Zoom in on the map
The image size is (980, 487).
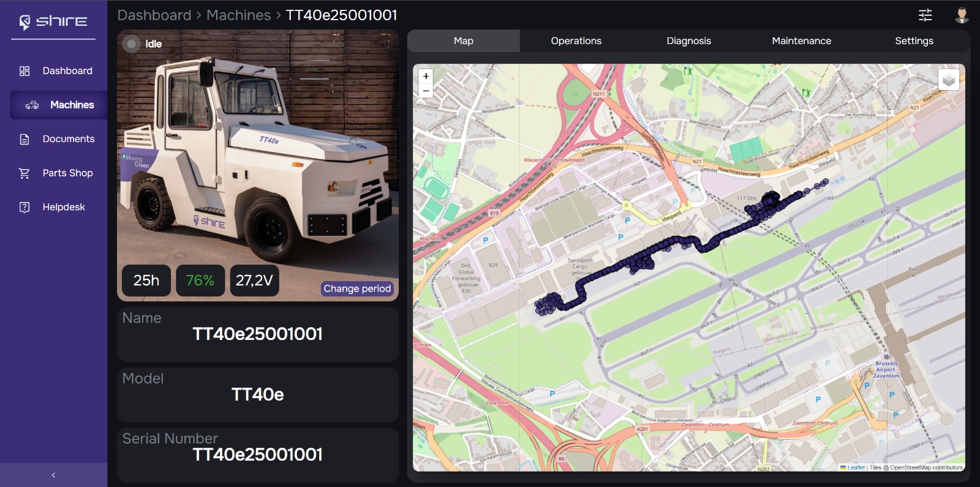tap(426, 76)
